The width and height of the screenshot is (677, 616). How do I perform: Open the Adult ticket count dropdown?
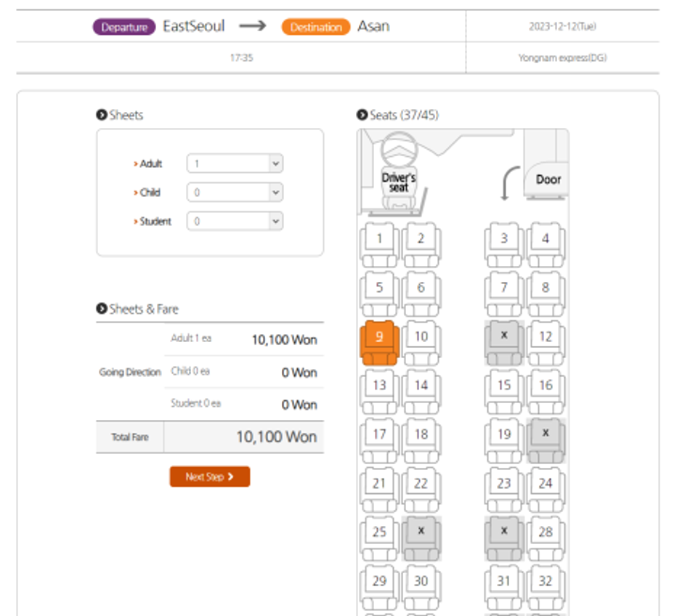coord(235,163)
